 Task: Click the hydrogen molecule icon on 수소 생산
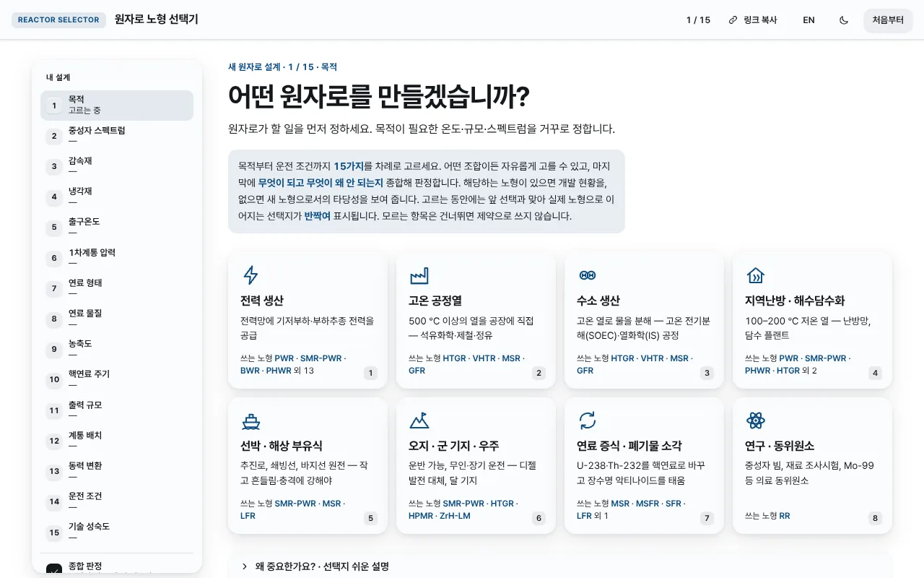(587, 275)
